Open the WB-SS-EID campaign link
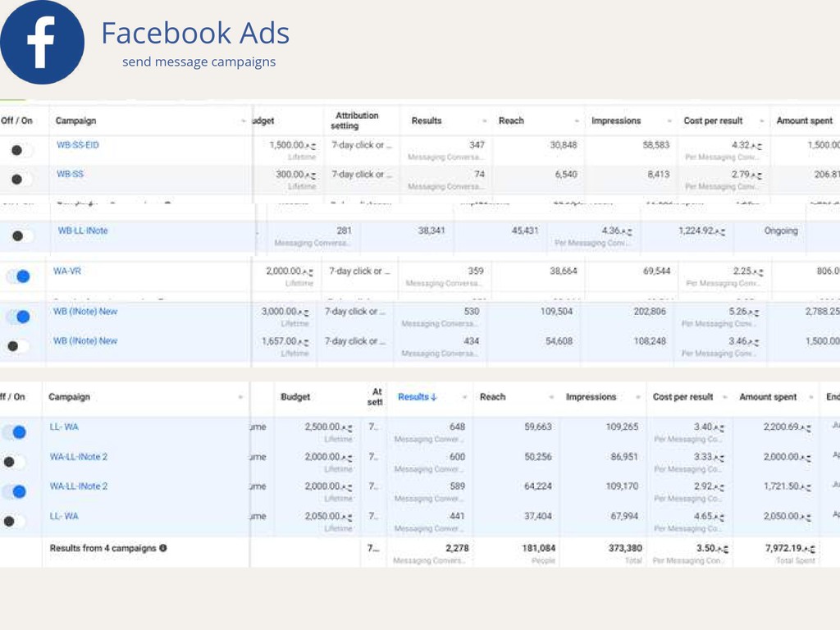 [78, 144]
